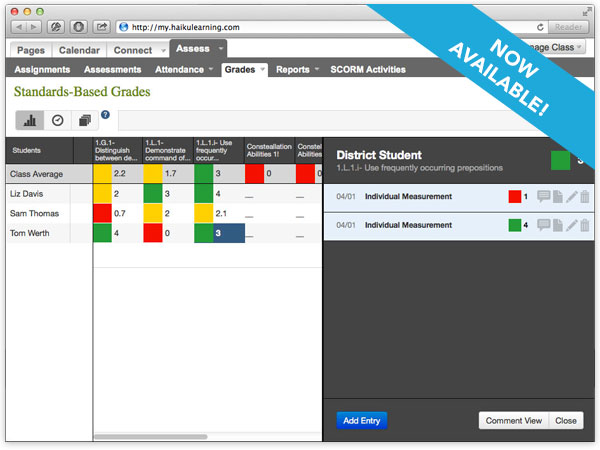Screen dimensions: 600x450
Task: Click the browser share button
Action: (x=101, y=26)
